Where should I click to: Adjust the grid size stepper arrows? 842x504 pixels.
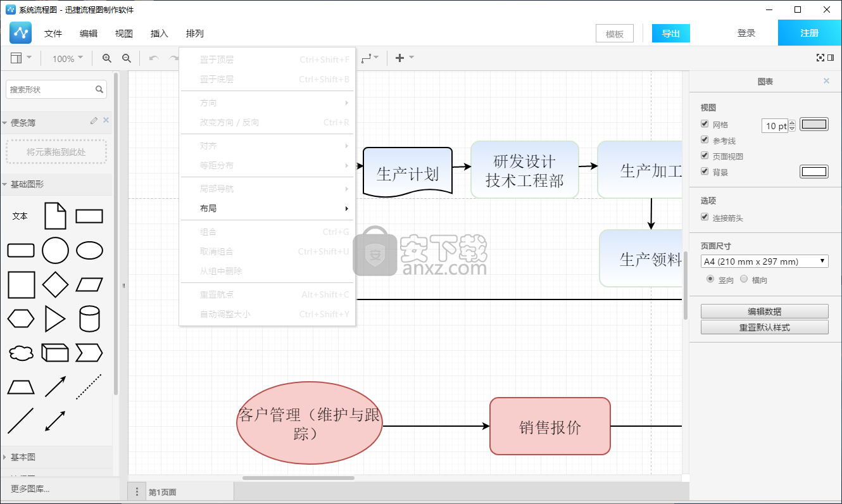tap(792, 125)
